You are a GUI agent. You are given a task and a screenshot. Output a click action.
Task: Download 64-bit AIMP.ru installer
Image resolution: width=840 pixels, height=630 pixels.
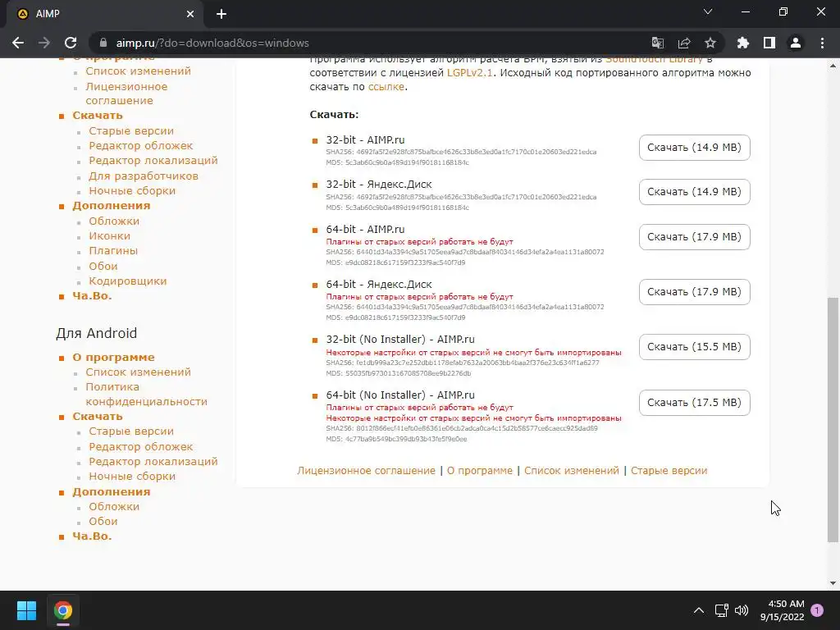click(x=694, y=237)
